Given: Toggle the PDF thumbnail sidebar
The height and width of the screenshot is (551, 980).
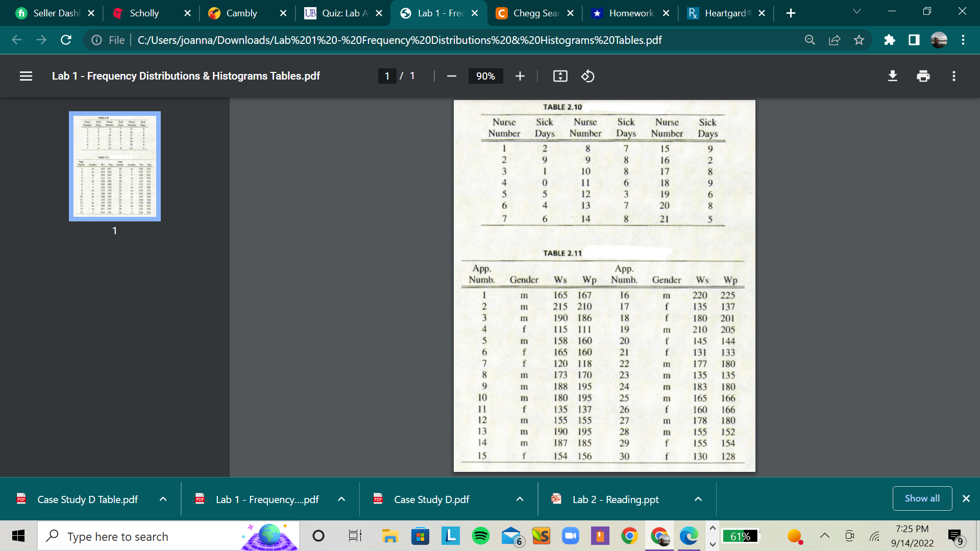Looking at the screenshot, I should (x=26, y=76).
